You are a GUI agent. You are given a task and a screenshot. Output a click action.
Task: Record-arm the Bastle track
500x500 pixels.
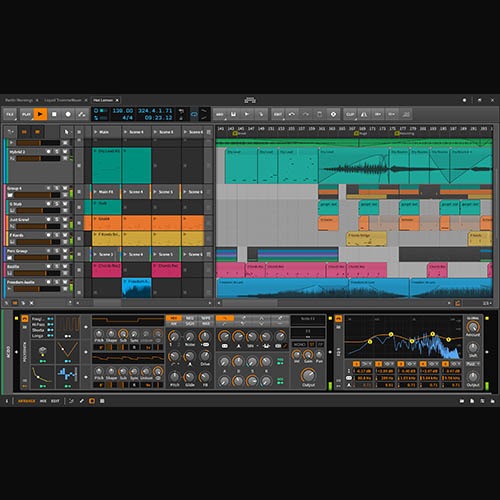pyautogui.click(x=49, y=266)
